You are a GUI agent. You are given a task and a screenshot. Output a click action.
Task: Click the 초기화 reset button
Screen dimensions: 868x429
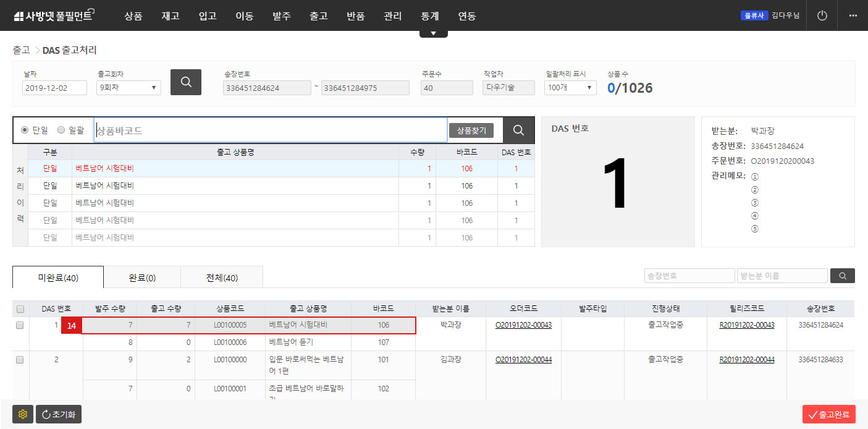pyautogui.click(x=58, y=414)
